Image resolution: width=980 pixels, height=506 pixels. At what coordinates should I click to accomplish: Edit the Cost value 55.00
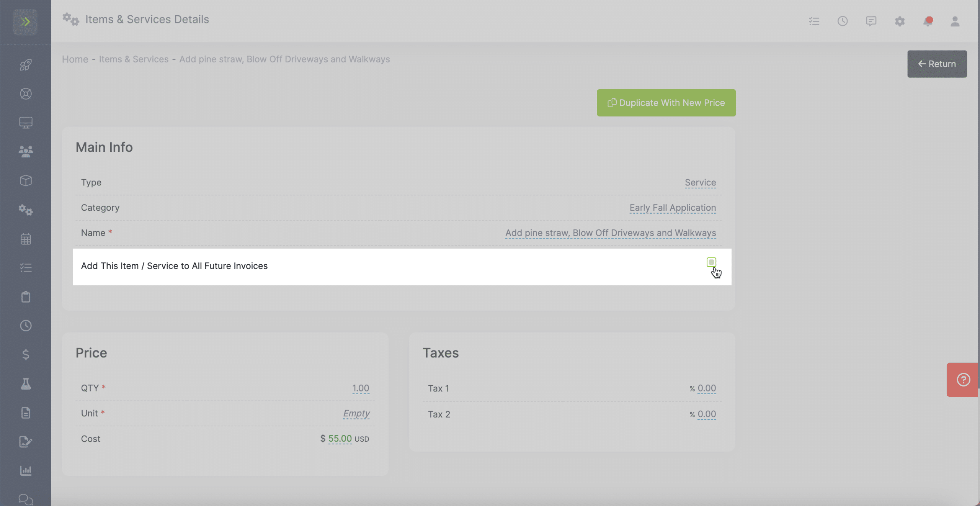click(340, 439)
